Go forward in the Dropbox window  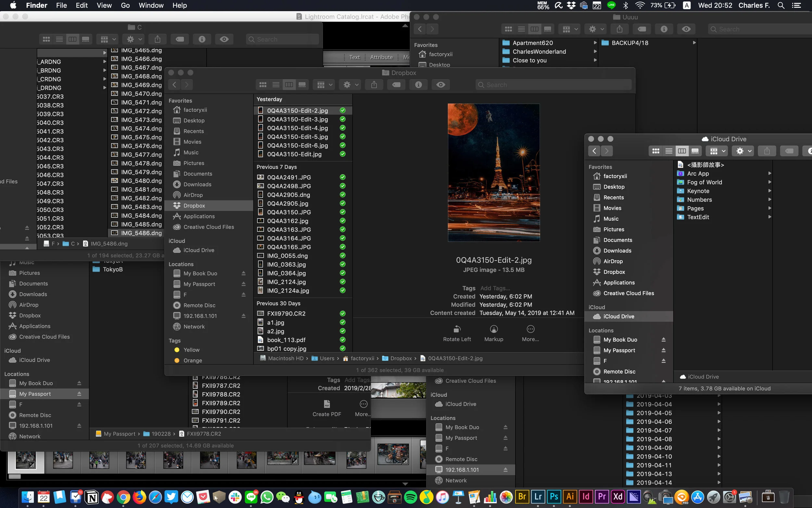[187, 85]
